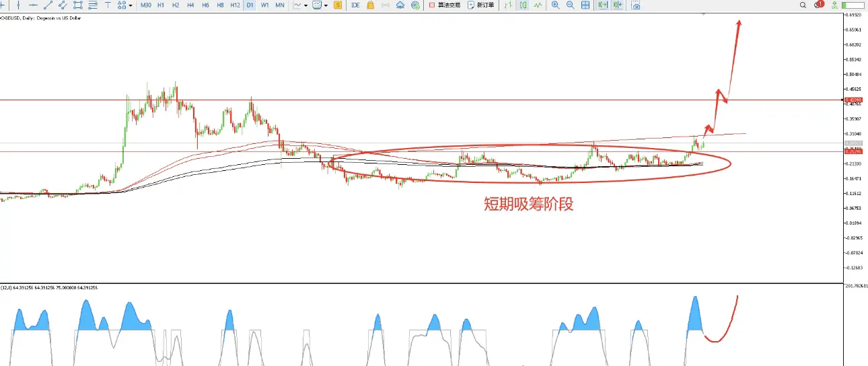Image resolution: width=868 pixels, height=366 pixels.
Task: Toggle chart shift from right edge
Action: click(x=617, y=5)
